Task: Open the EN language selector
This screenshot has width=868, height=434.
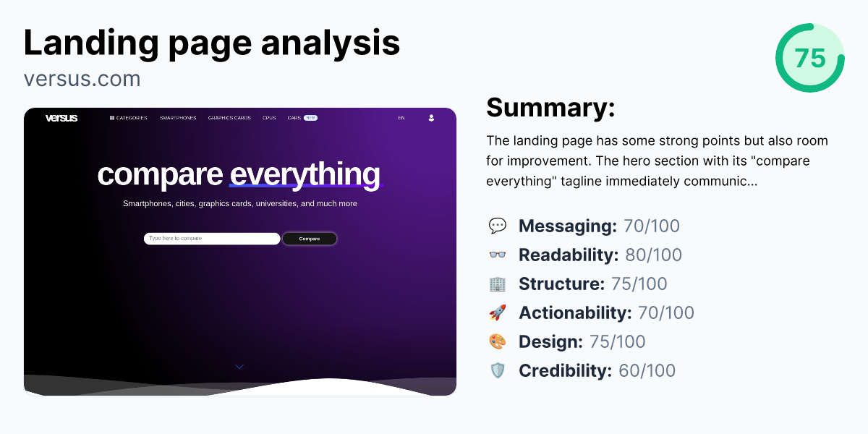Action: [401, 117]
